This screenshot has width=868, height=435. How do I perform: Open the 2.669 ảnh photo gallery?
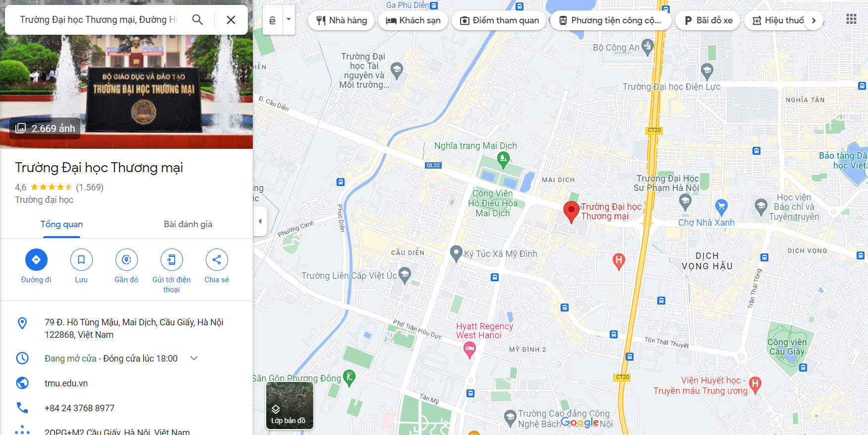[x=45, y=128]
